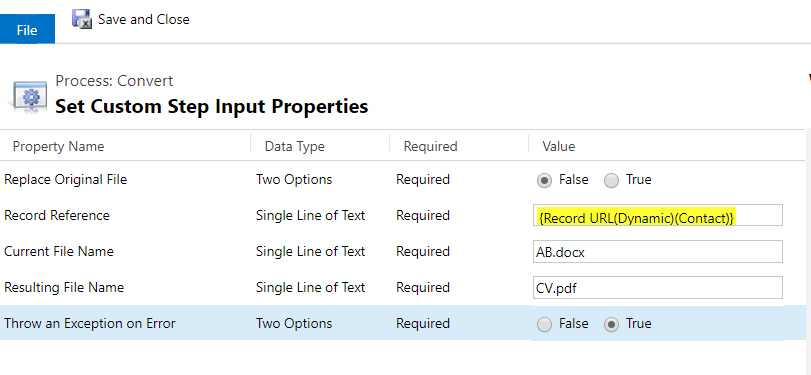Select the Replace Original File row label

tap(66, 179)
